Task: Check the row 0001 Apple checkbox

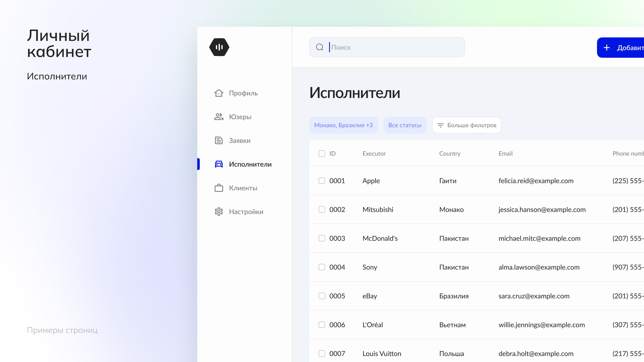Action: tap(322, 181)
